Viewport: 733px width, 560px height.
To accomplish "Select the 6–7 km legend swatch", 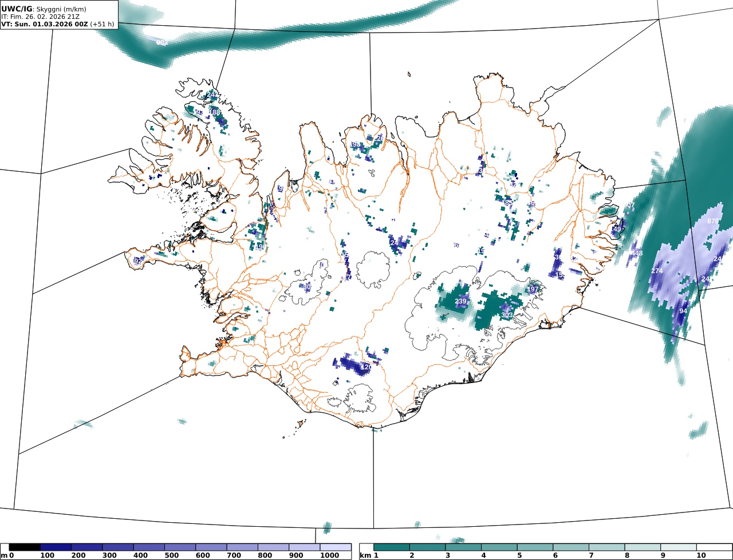I will (571, 547).
